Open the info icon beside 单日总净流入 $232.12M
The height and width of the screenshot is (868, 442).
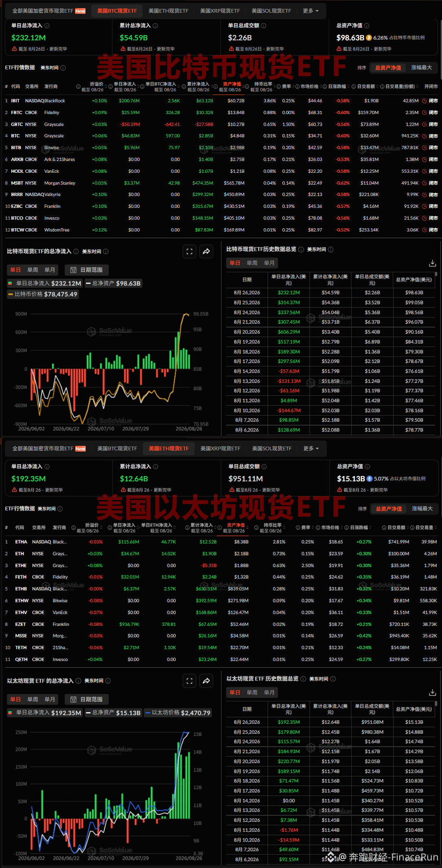pos(47,26)
